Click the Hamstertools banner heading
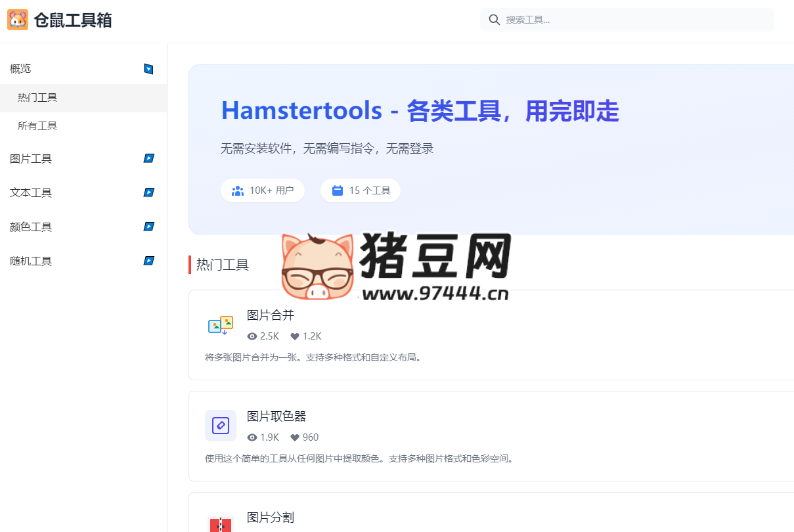The width and height of the screenshot is (794, 532). click(x=420, y=111)
